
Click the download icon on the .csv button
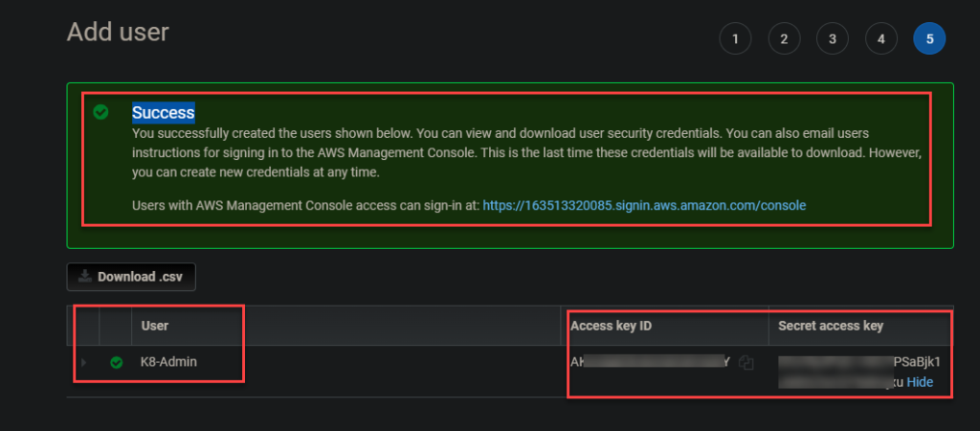point(85,277)
